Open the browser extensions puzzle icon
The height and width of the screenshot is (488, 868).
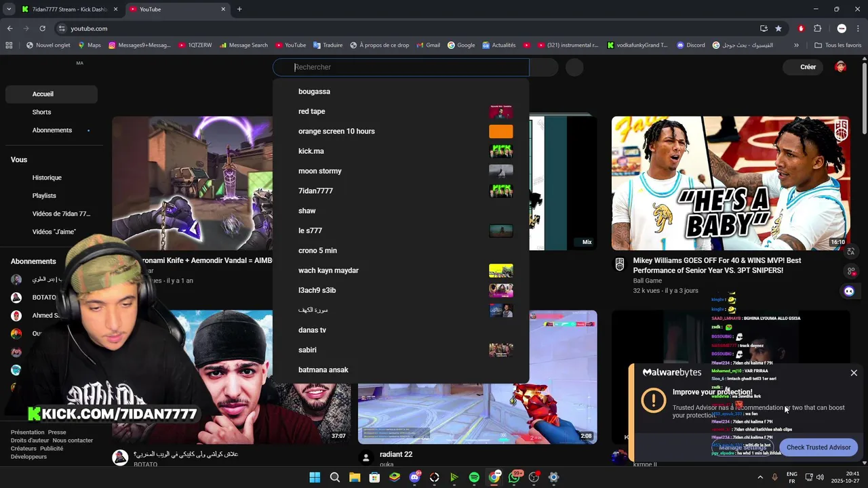coord(818,28)
